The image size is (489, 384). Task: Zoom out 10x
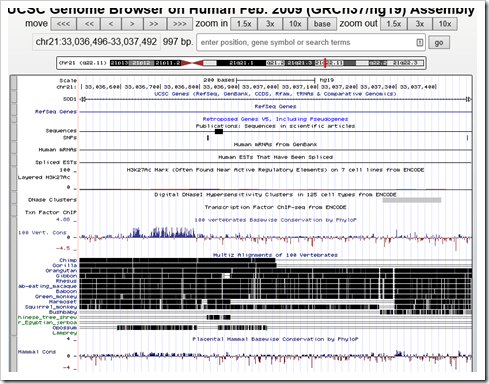coord(445,24)
